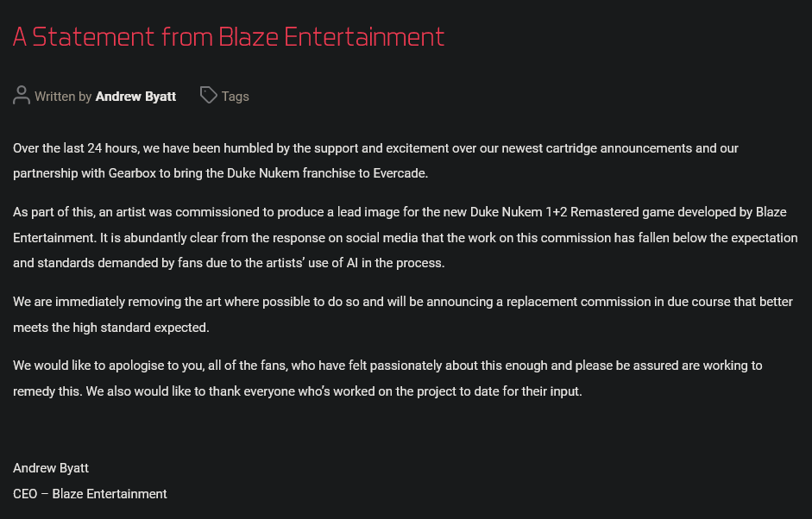This screenshot has height=519, width=812.
Task: Click the "CEO – Blaze Entertainment" signature line
Action: pos(90,494)
